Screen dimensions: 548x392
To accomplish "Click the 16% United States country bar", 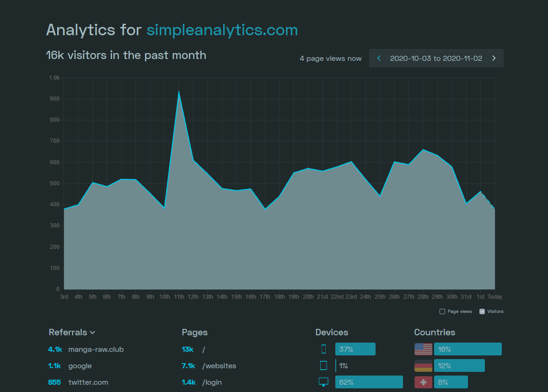I will 468,349.
